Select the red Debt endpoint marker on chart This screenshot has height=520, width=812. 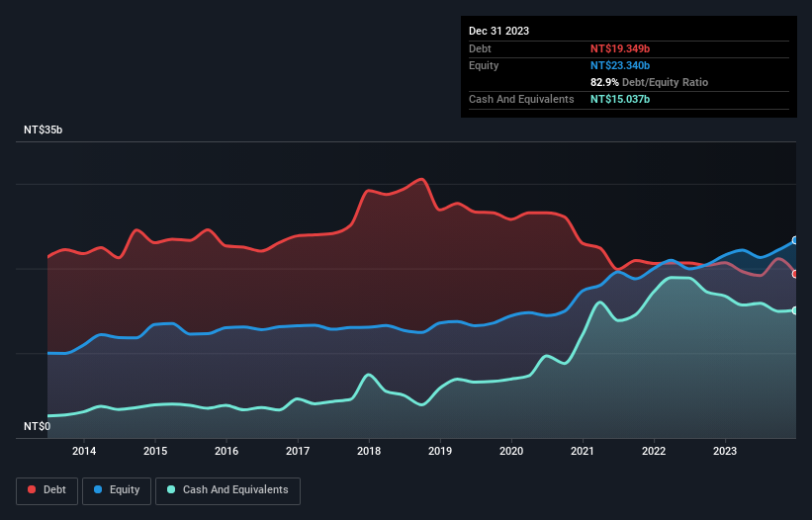click(x=795, y=274)
